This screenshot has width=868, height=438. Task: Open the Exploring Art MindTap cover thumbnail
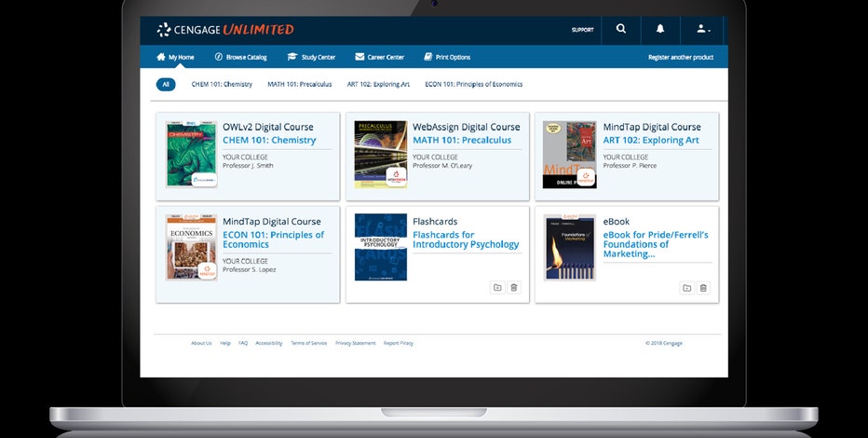(570, 155)
